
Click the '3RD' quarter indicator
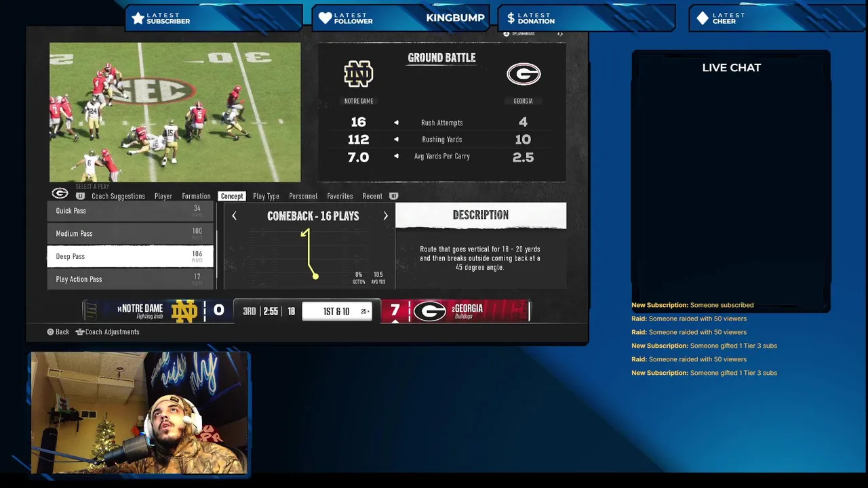pyautogui.click(x=249, y=312)
